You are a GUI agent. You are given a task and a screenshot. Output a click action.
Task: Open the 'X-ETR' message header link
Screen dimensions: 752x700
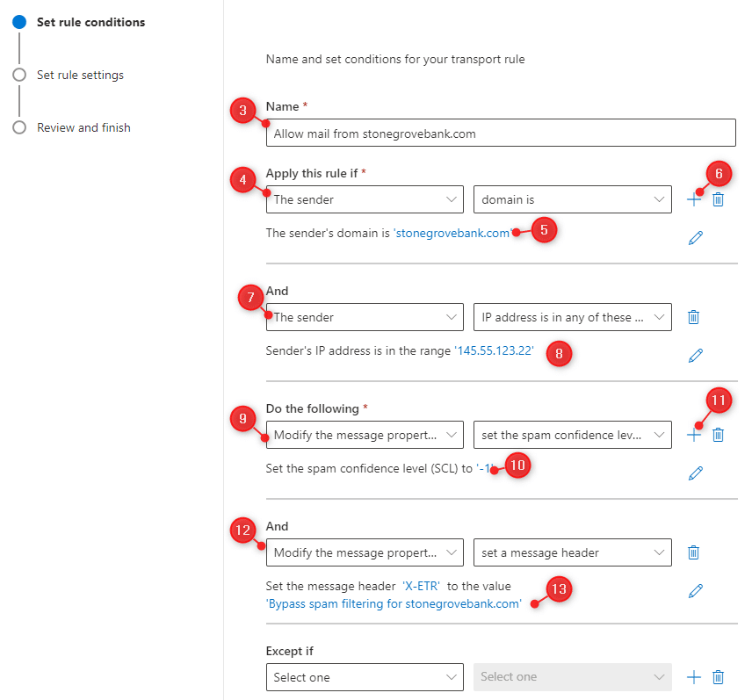[421, 586]
